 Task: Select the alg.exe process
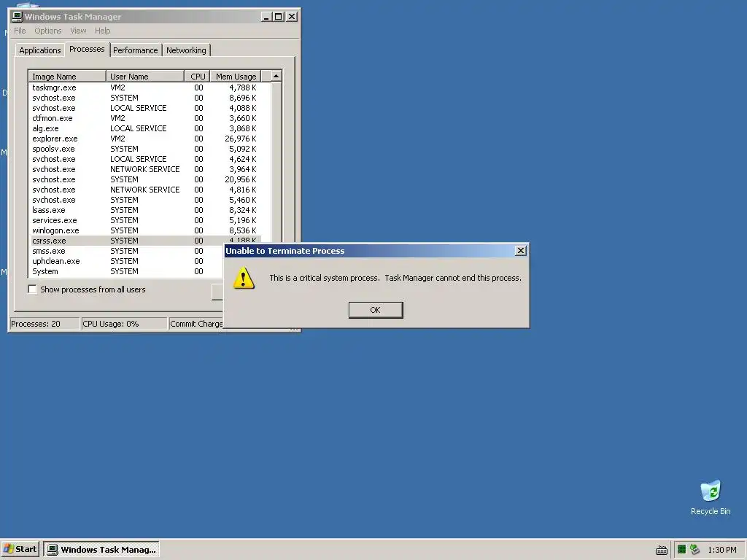click(x=144, y=128)
